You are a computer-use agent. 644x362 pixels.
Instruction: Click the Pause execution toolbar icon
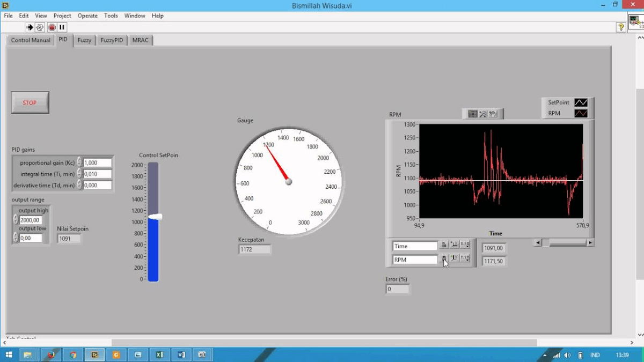pos(62,27)
